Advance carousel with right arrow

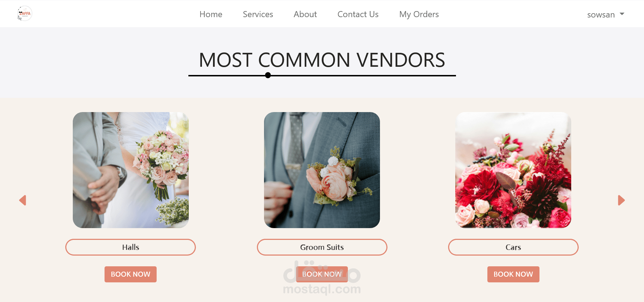621,200
